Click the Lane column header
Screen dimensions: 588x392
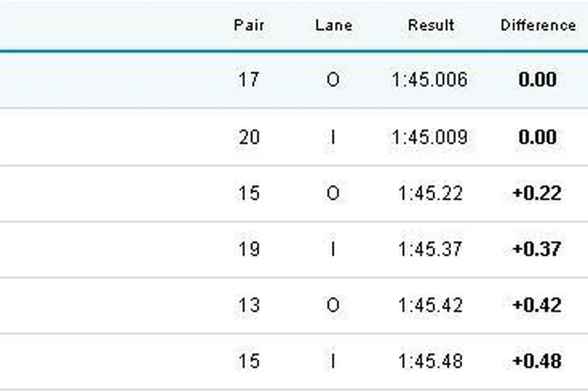333,25
